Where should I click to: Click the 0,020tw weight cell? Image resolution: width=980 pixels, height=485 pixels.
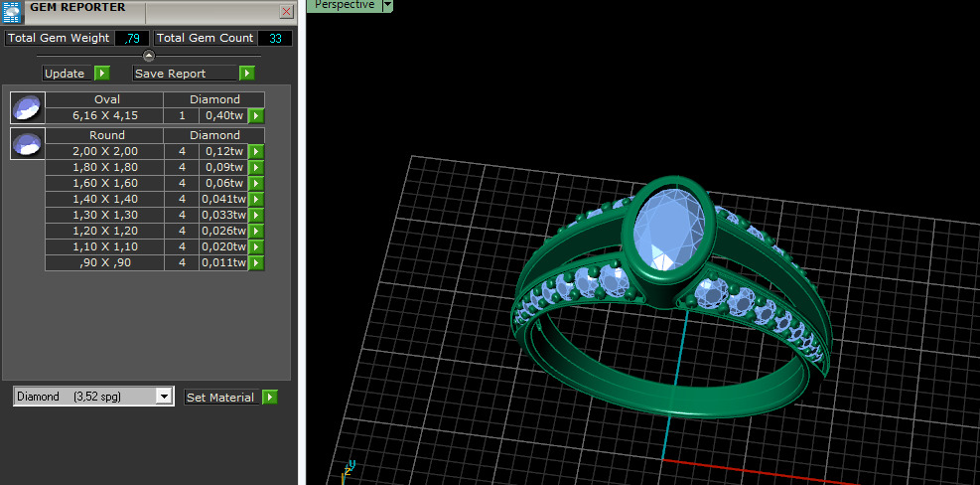[223, 246]
